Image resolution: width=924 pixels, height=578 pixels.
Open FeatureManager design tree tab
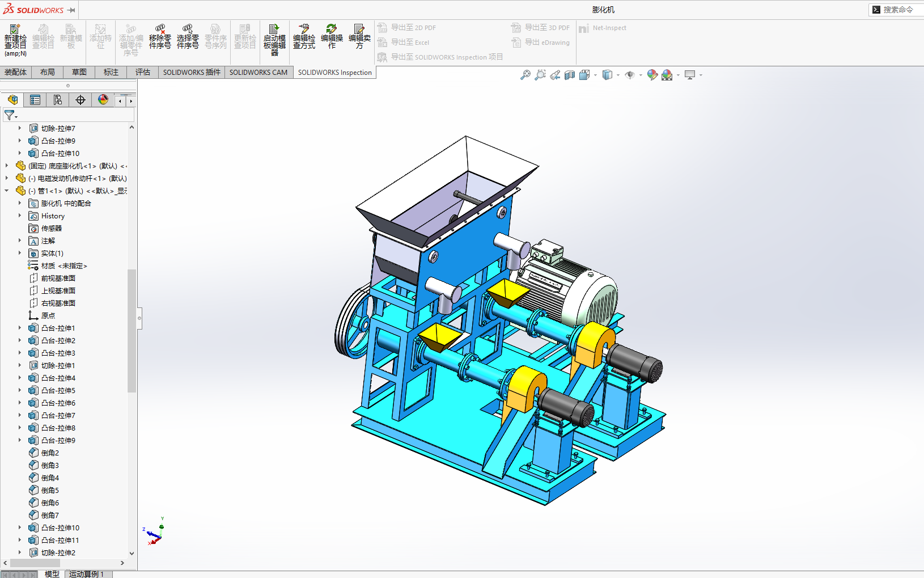[12, 100]
